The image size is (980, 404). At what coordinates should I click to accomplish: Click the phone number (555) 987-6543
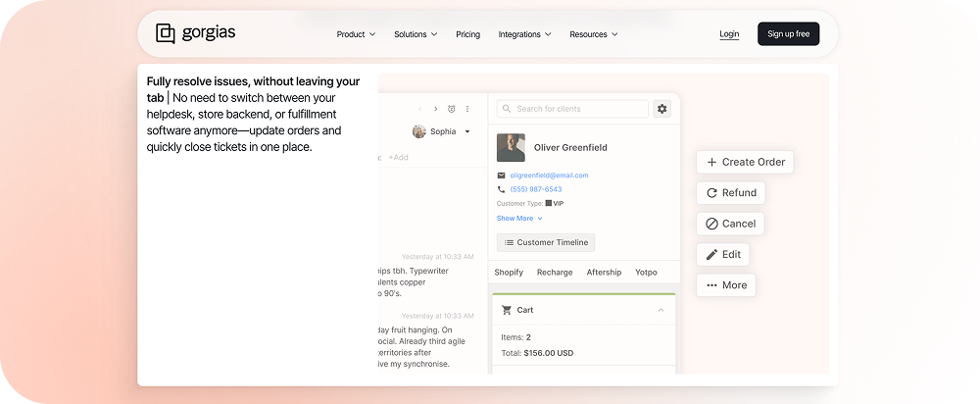[x=536, y=189]
